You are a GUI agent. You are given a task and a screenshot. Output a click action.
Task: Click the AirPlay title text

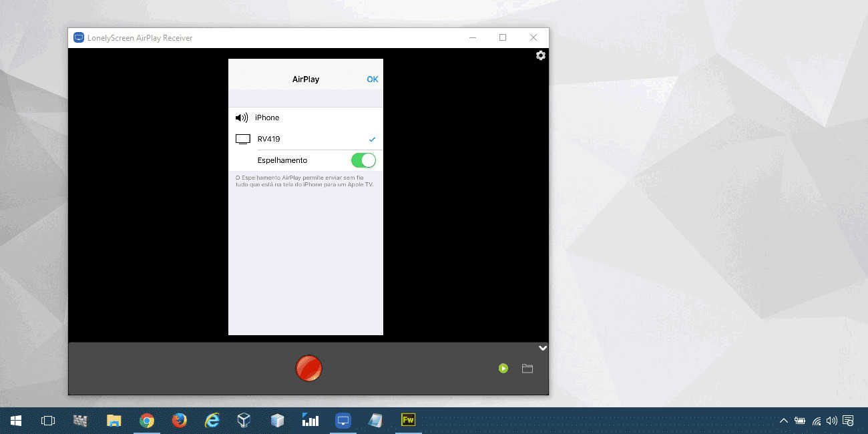point(306,79)
